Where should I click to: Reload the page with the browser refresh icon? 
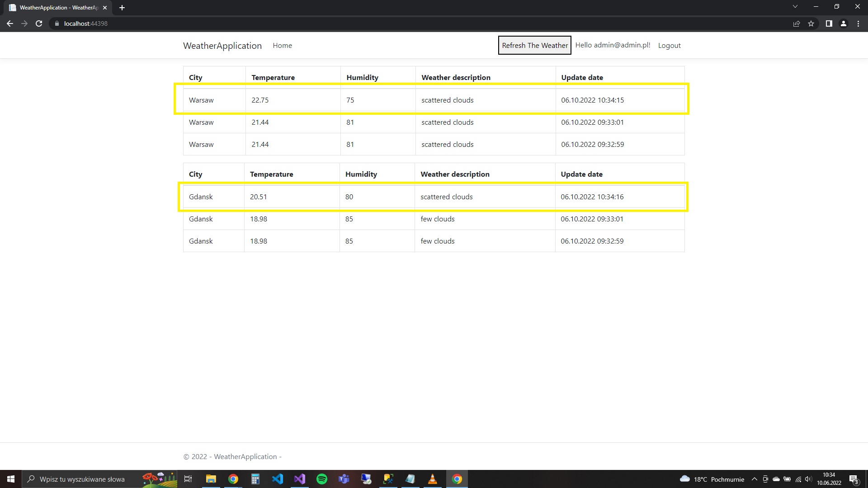[x=39, y=23]
